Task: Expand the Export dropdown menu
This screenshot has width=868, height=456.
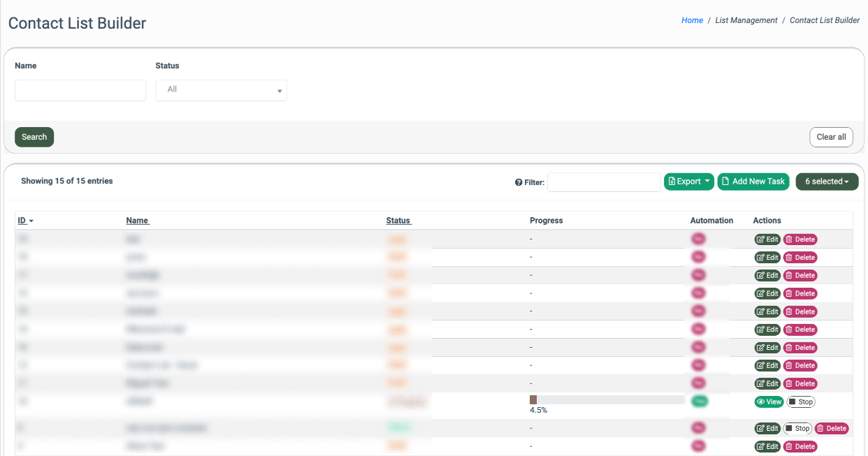Action: point(688,182)
